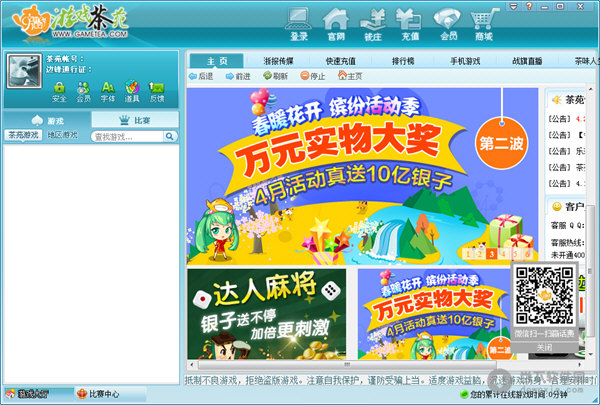This screenshot has width=600, height=405.
Task: Click the WeChat QR code image
Action: [x=545, y=295]
